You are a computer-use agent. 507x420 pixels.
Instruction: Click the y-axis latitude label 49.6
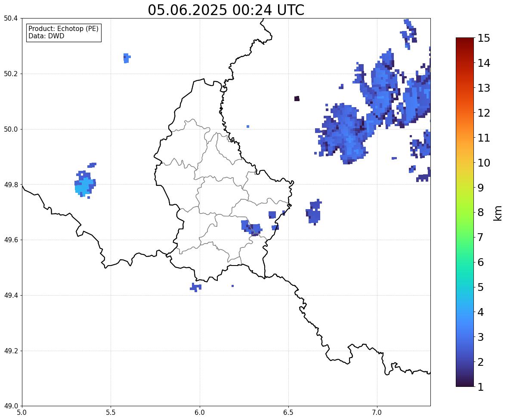[x=10, y=240]
